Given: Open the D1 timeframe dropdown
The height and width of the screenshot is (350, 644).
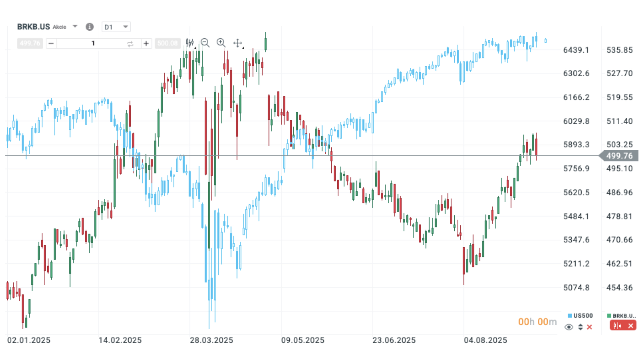Looking at the screenshot, I should 116,27.
